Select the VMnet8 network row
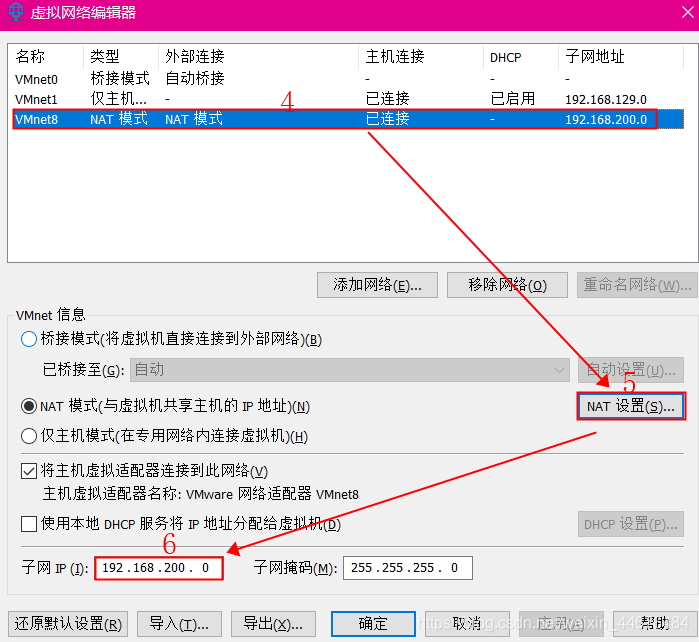Viewport: 699px width, 642px height. click(348, 119)
